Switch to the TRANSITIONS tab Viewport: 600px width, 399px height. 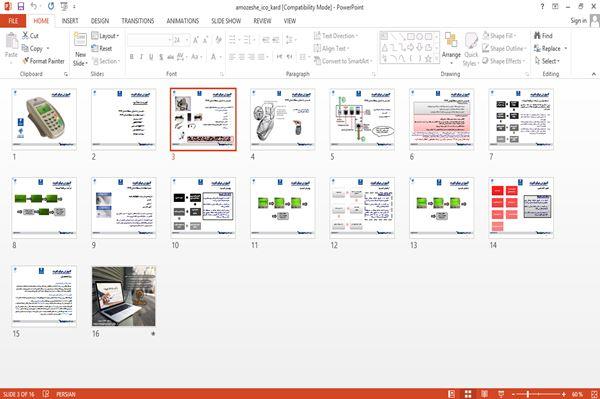click(x=138, y=21)
